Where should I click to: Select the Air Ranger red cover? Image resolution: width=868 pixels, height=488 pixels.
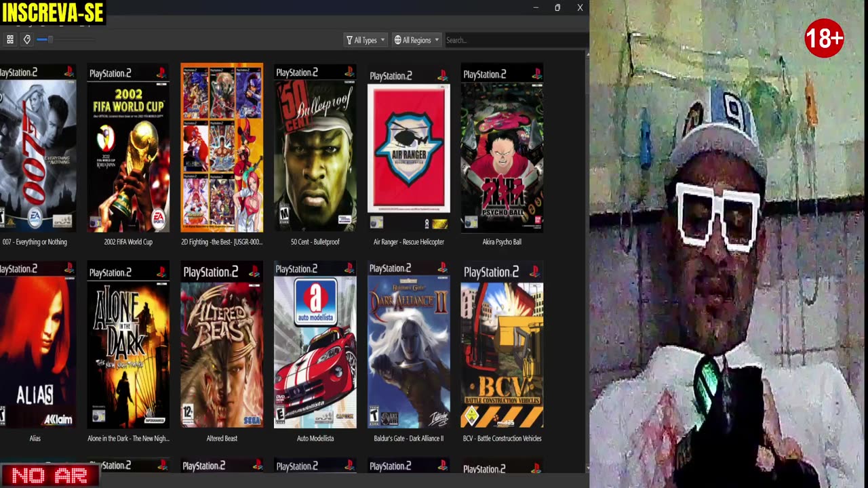409,148
